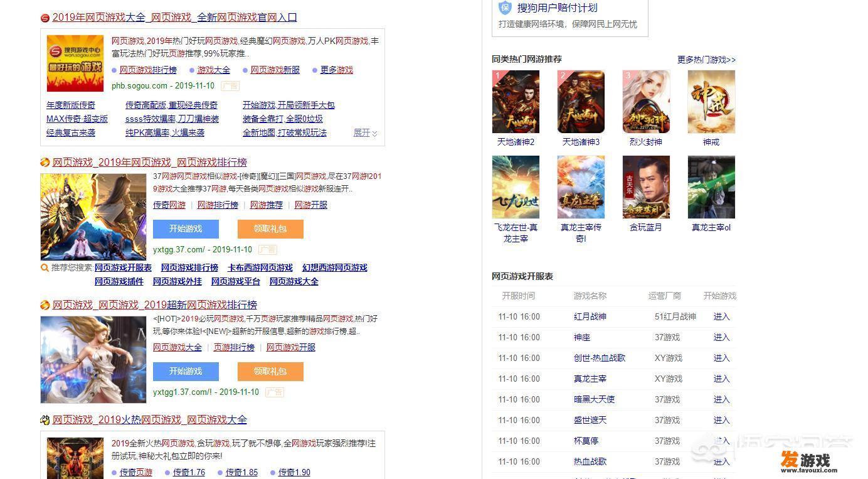Open '全新地图,打破常规玩法' link

pos(285,133)
